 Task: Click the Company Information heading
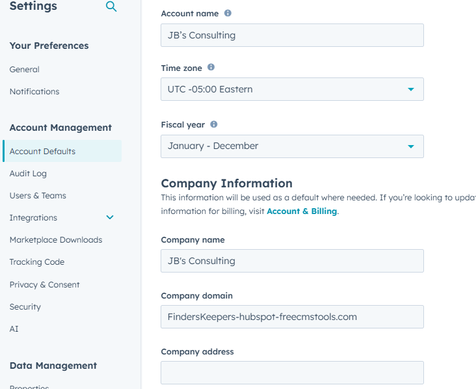[227, 183]
